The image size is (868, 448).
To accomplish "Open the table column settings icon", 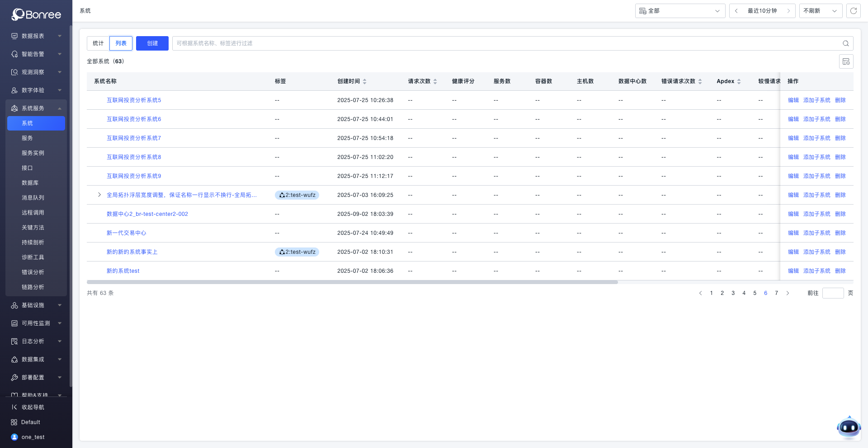I will pyautogui.click(x=846, y=61).
